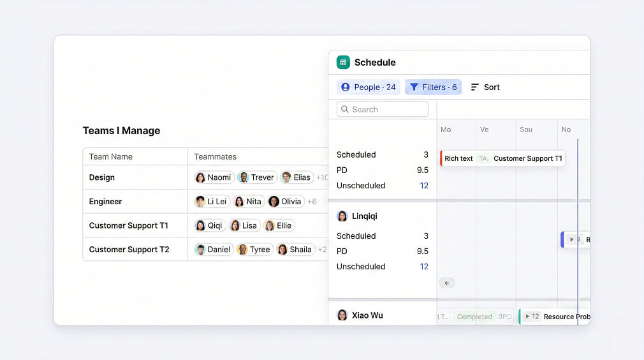The height and width of the screenshot is (360, 644).
Task: Select the Lisa teammate chip
Action: 244,225
